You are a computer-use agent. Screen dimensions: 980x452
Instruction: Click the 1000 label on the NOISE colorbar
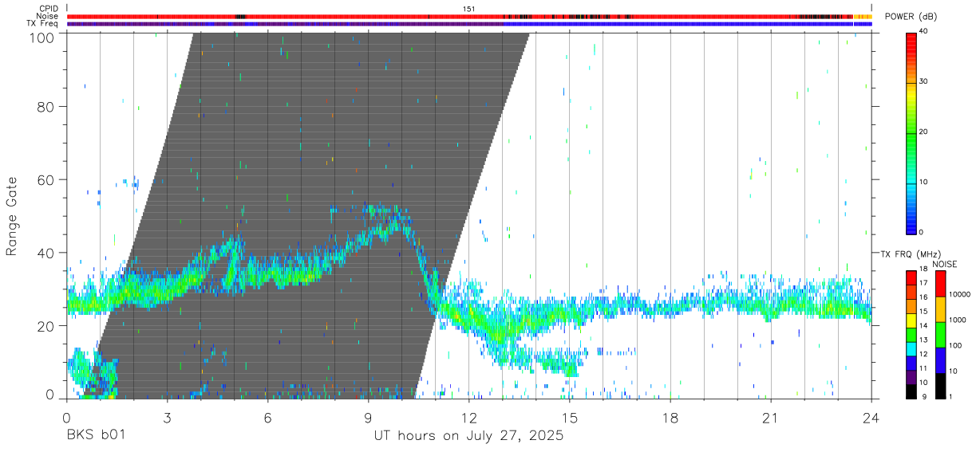tap(958, 320)
